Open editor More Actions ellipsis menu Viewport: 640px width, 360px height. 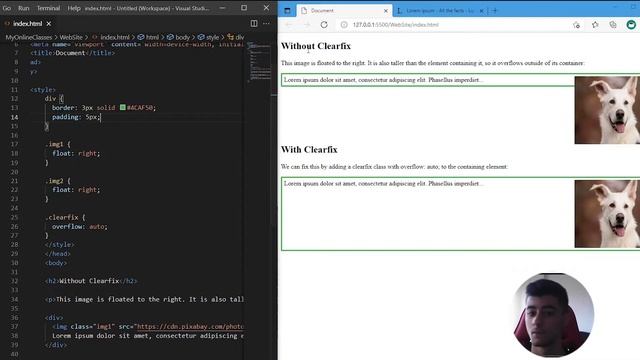point(266,24)
